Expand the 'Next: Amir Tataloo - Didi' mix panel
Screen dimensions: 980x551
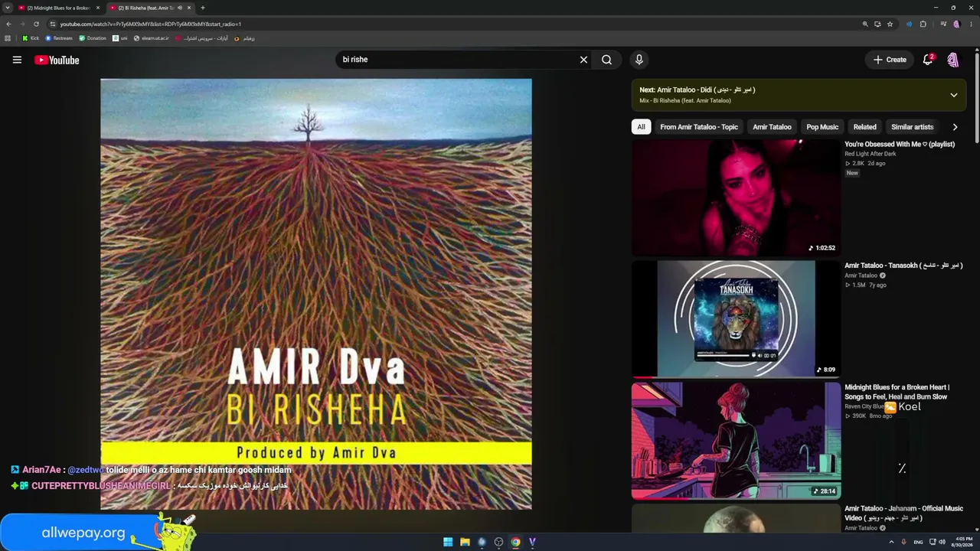click(954, 95)
